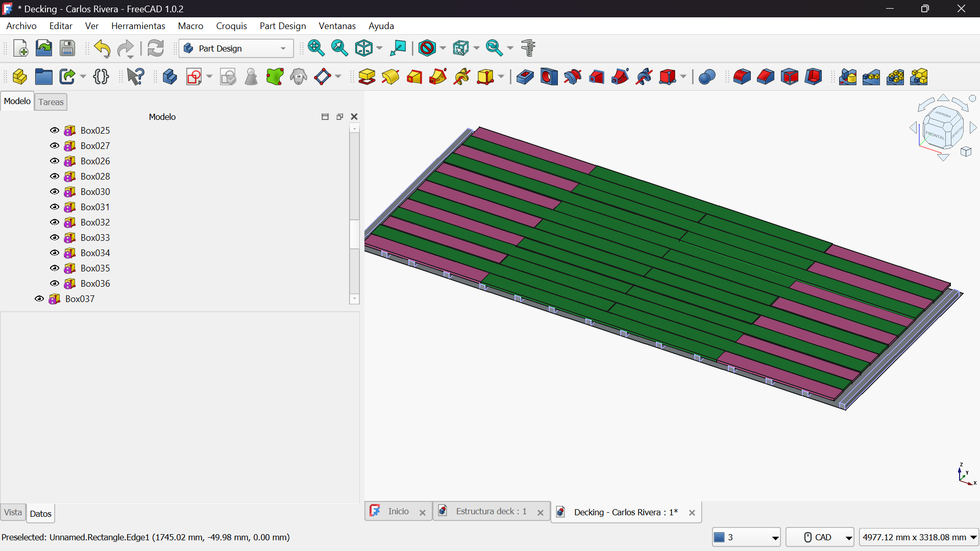Expand the datum plane dropdown arrow

[x=338, y=77]
